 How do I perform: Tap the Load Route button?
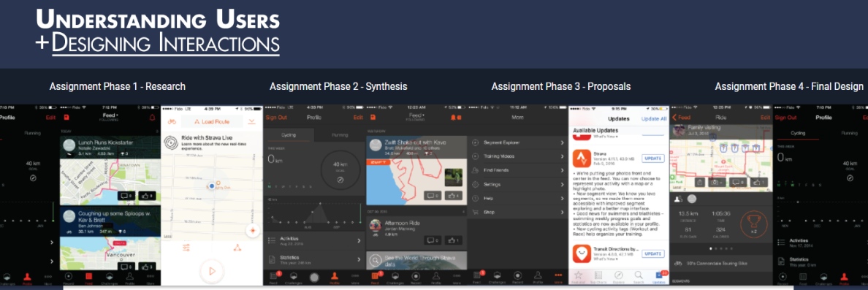point(212,122)
